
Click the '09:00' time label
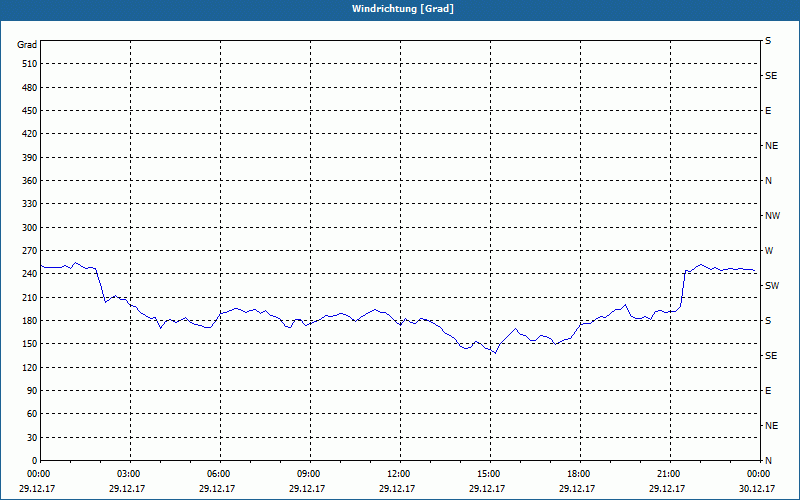[309, 474]
